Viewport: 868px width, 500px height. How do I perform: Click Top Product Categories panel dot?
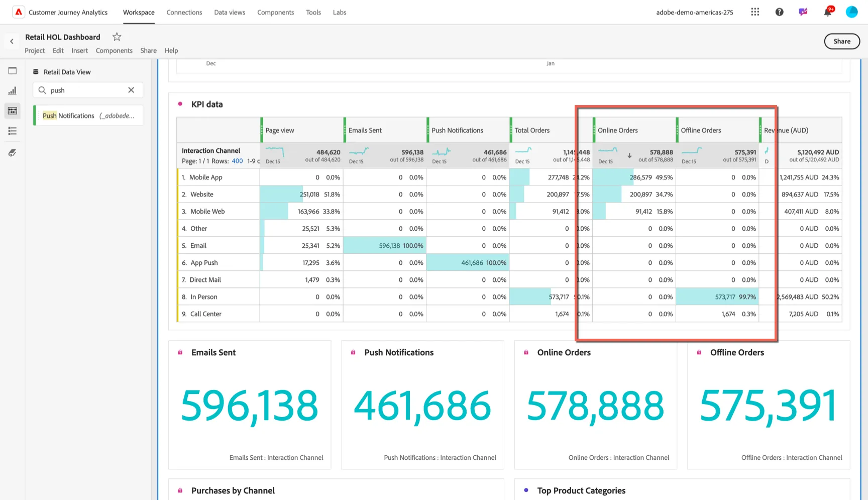[x=526, y=490]
